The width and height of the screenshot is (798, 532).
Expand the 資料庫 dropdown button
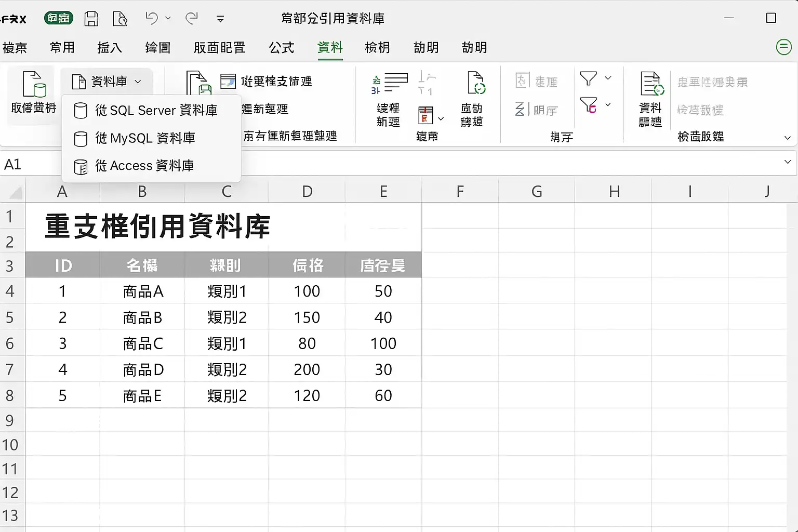107,82
